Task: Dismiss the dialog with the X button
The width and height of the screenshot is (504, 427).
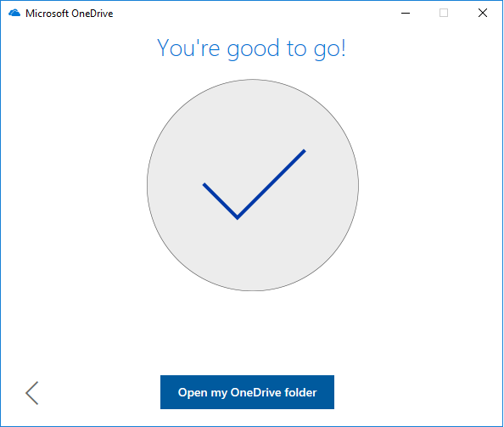Action: coord(483,14)
